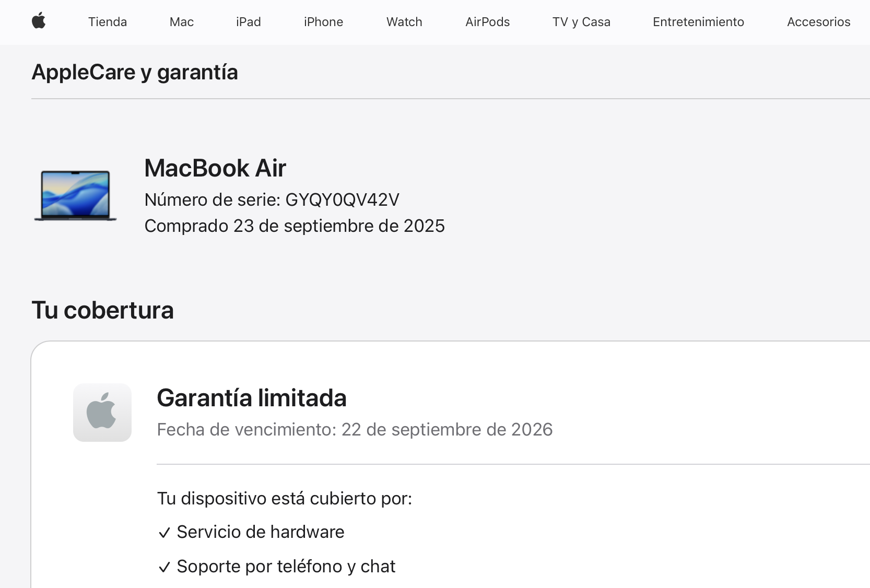
Task: Click the checkmark next to Servicio de hardware
Action: (x=164, y=532)
